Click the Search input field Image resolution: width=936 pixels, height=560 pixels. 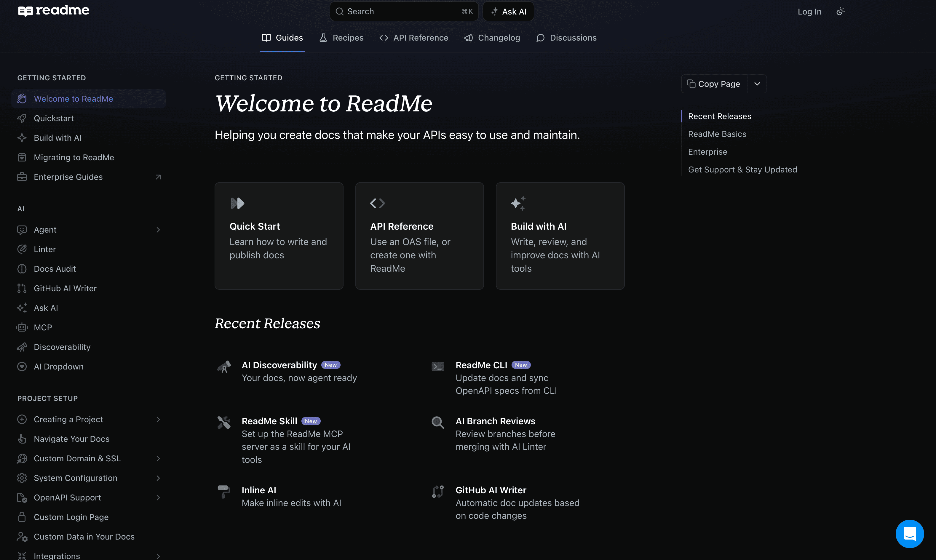(404, 11)
